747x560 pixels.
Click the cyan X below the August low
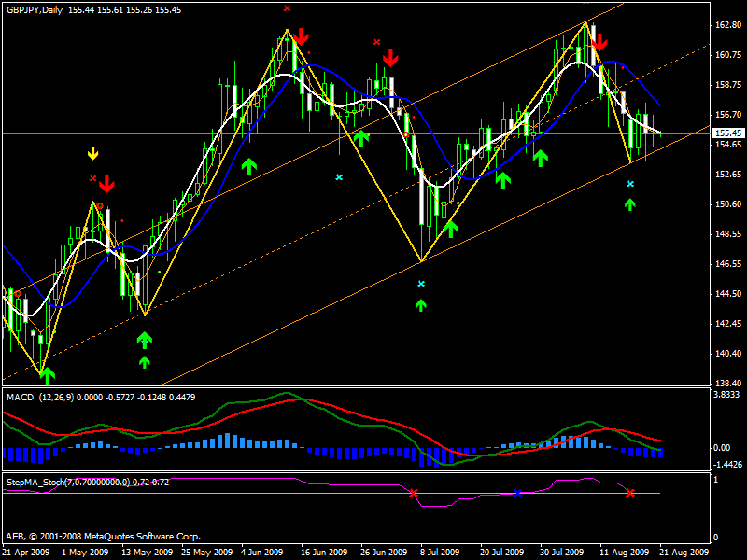pos(630,185)
